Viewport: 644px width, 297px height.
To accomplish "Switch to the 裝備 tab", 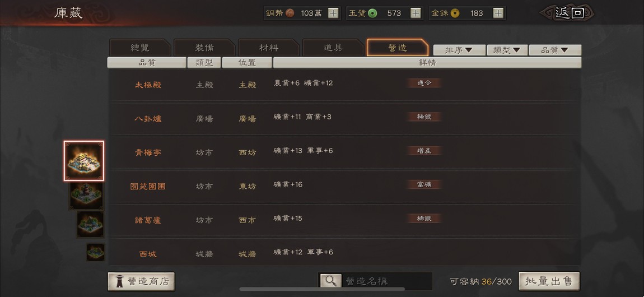I will (204, 48).
